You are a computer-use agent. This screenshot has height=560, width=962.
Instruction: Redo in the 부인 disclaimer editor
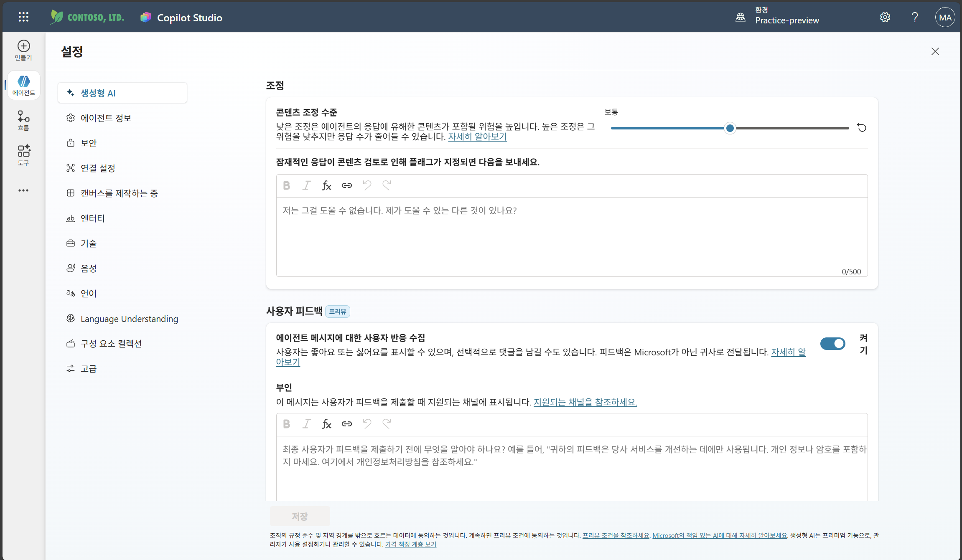click(x=387, y=424)
